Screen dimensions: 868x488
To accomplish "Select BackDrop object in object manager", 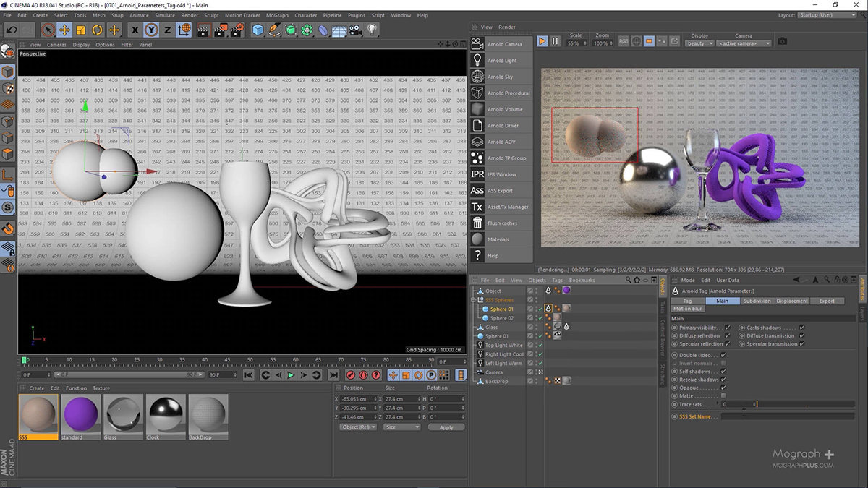I will coord(496,381).
